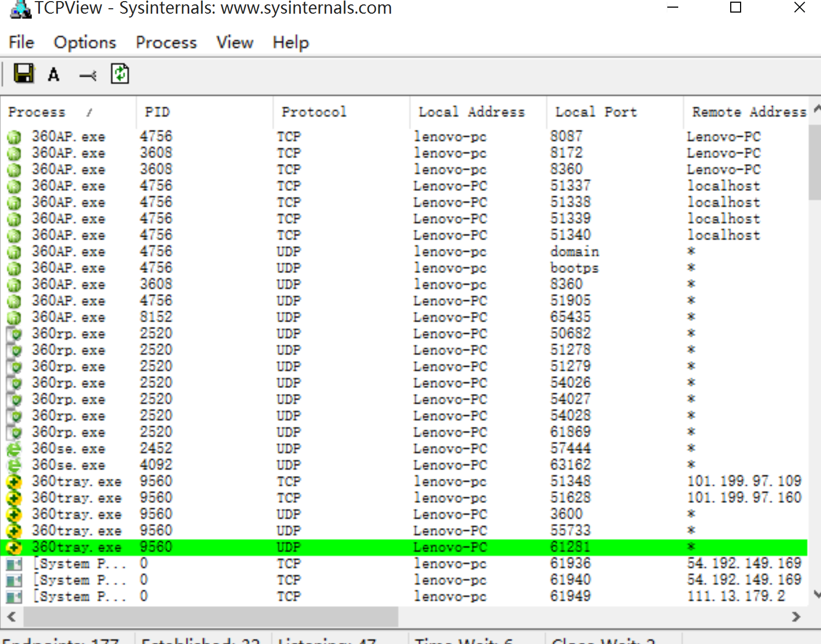Select local port 51338 cell
Image resolution: width=821 pixels, height=644 pixels.
(570, 202)
